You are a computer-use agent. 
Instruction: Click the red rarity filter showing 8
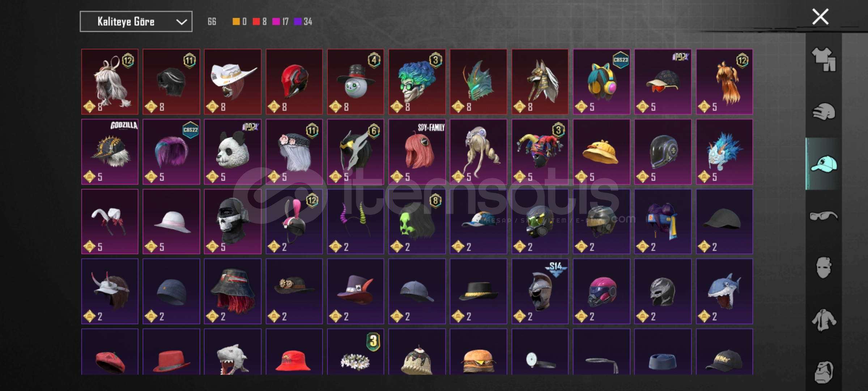(260, 22)
